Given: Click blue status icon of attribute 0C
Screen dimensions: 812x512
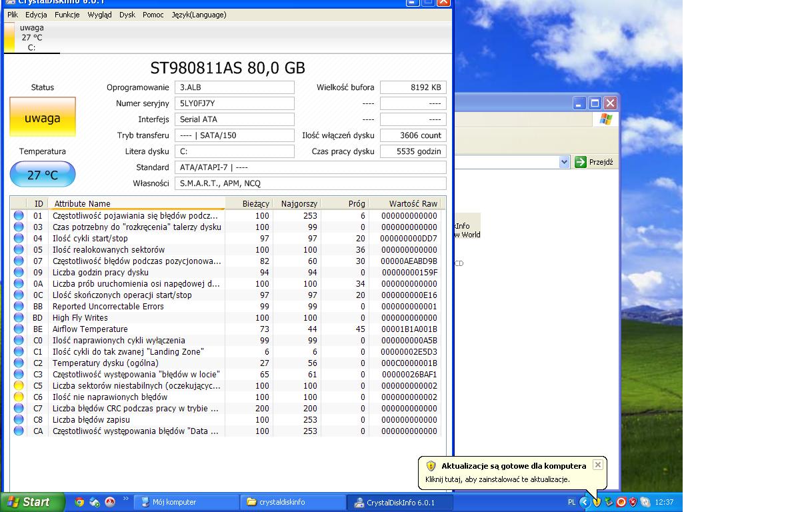Looking at the screenshot, I should coord(19,295).
